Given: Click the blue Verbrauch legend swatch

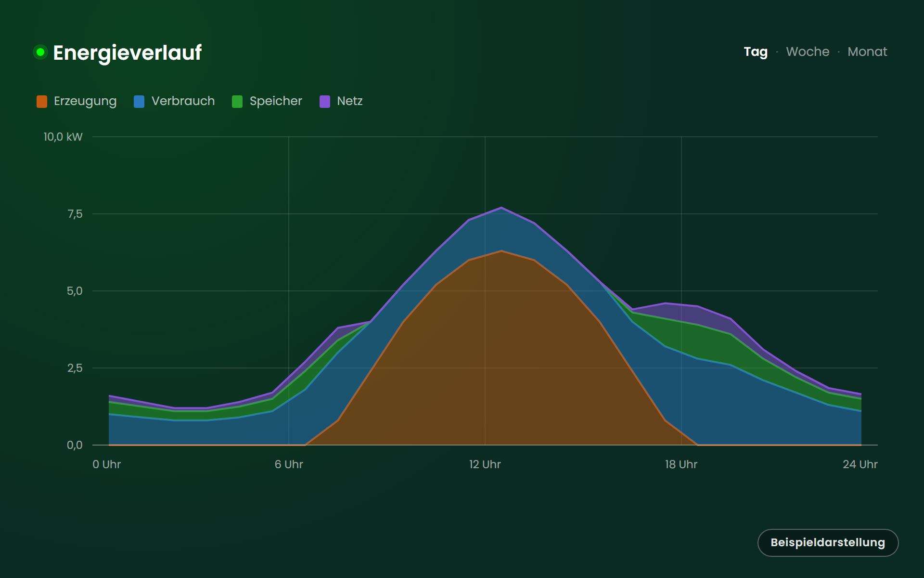Looking at the screenshot, I should 139,101.
